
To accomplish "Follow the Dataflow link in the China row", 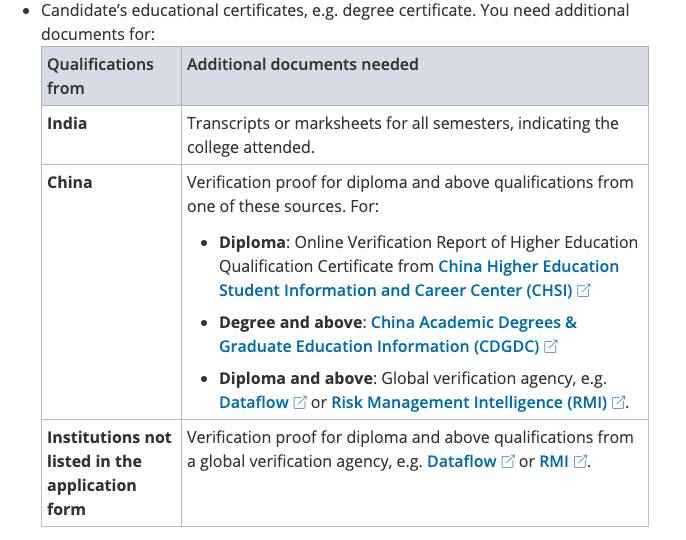I will pos(254,402).
